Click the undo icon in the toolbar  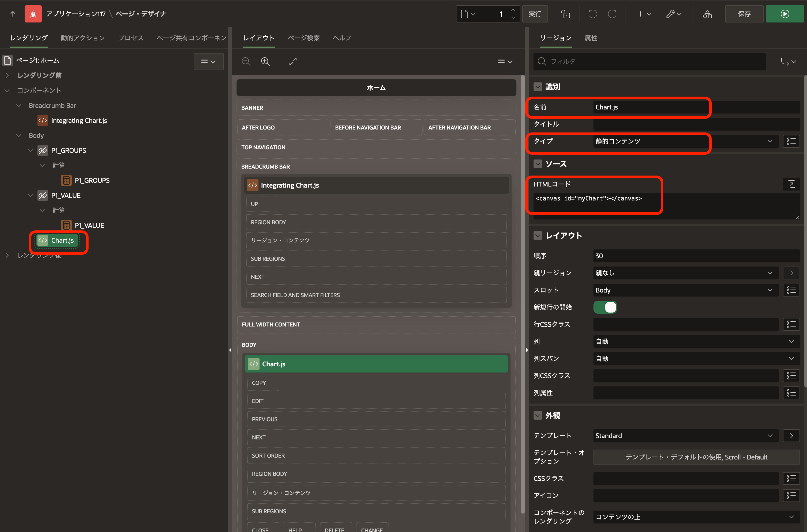pyautogui.click(x=593, y=14)
